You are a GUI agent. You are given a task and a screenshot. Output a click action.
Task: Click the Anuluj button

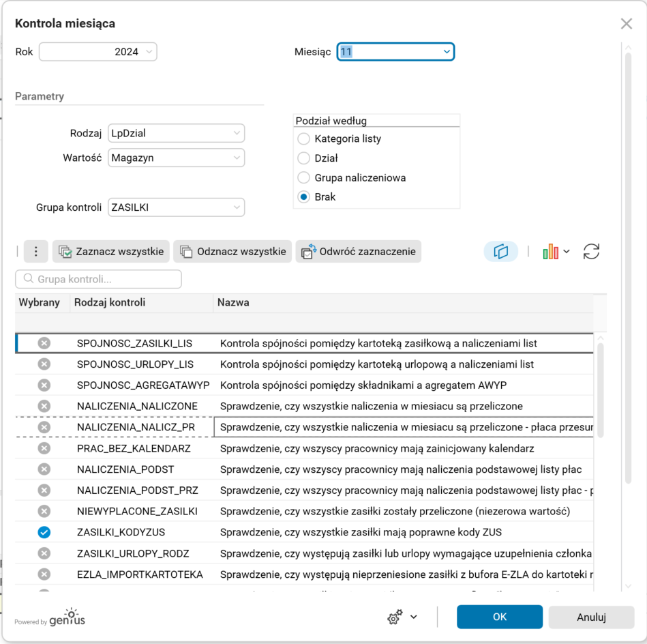591,617
